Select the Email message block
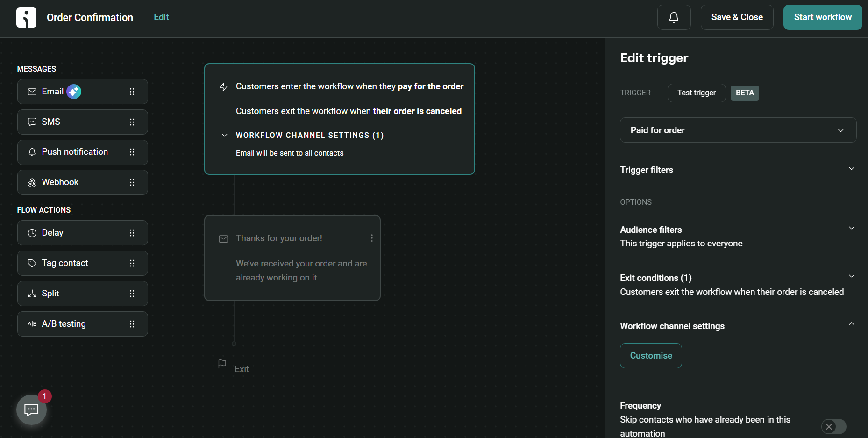 point(83,92)
